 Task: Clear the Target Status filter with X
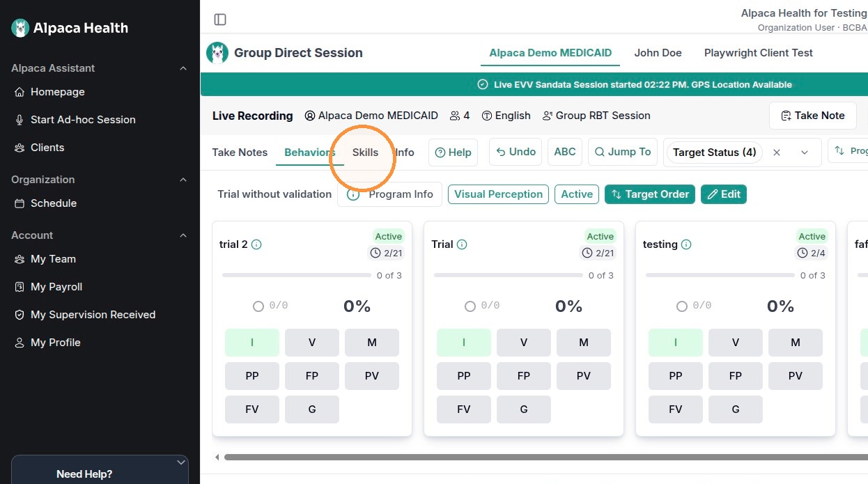click(777, 152)
